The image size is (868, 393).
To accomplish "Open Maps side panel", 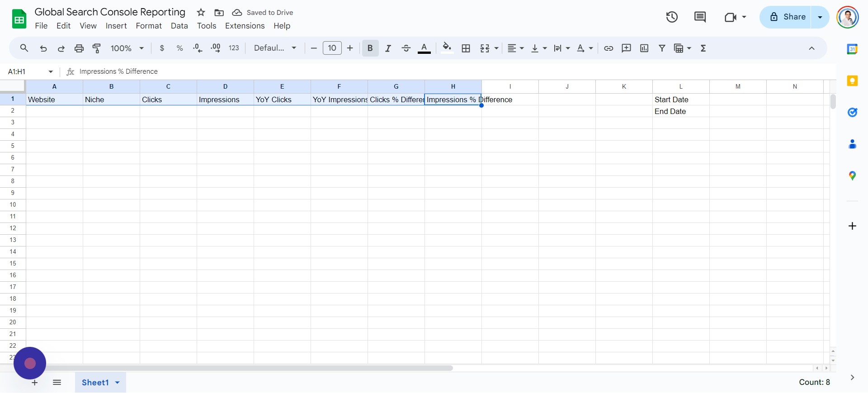I will (852, 176).
